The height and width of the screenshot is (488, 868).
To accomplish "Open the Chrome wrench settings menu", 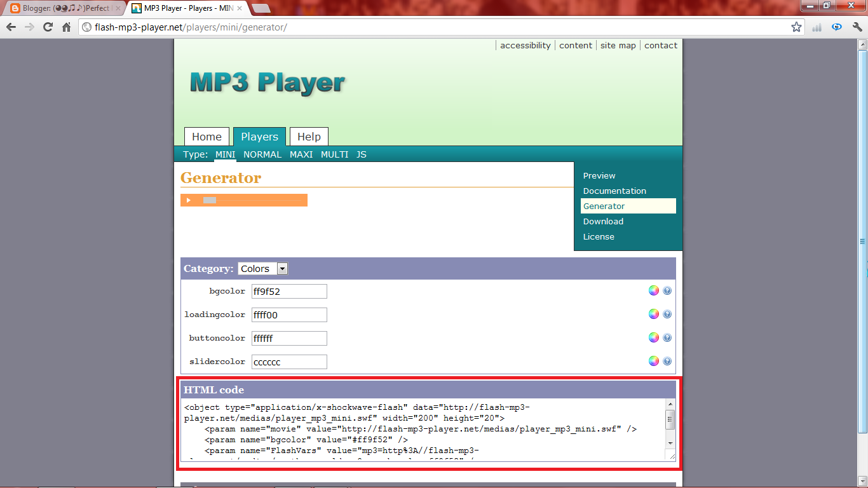I will coord(856,27).
